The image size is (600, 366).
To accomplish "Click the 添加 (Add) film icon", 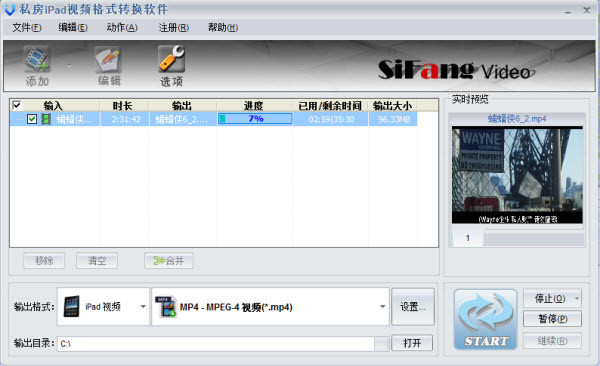I will 37,59.
